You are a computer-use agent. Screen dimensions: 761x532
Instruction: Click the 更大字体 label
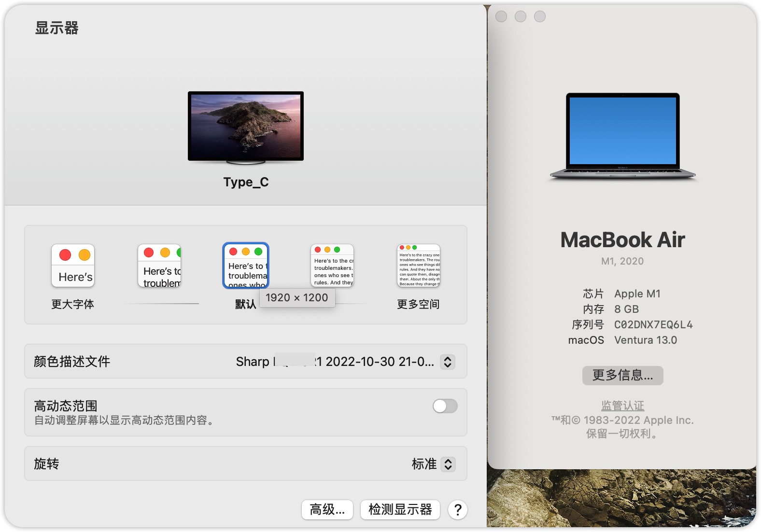73,304
